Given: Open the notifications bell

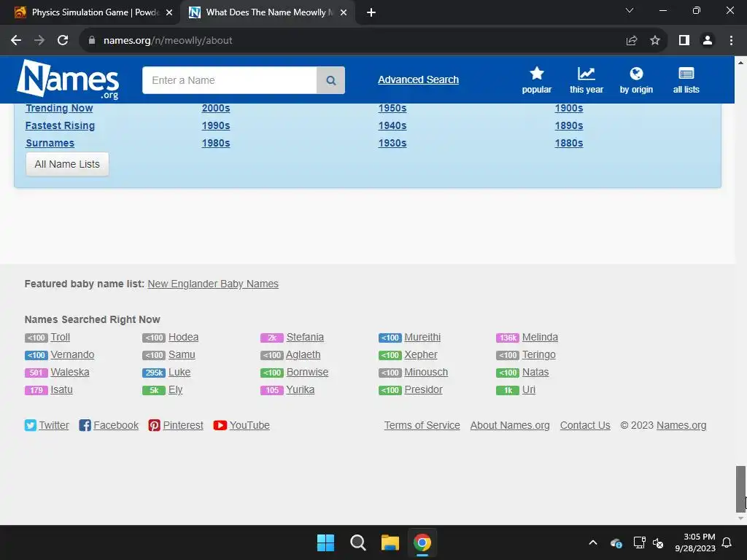Looking at the screenshot, I should [727, 542].
